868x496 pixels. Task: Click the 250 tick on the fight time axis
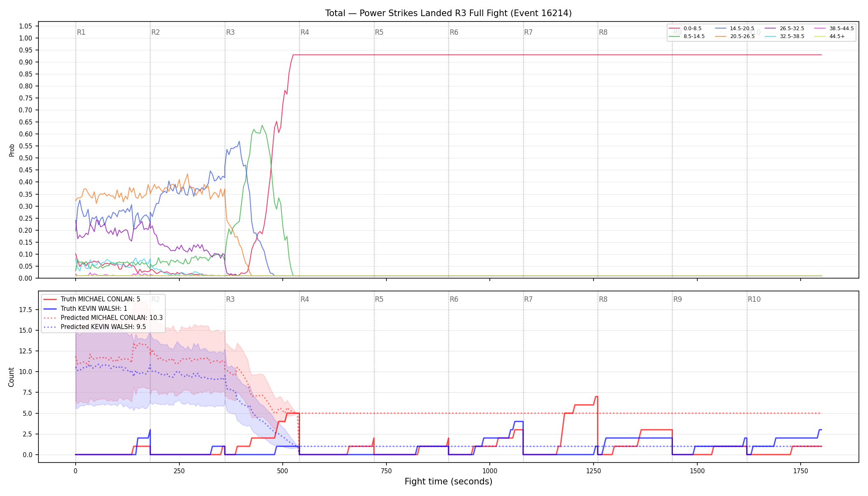(x=179, y=471)
